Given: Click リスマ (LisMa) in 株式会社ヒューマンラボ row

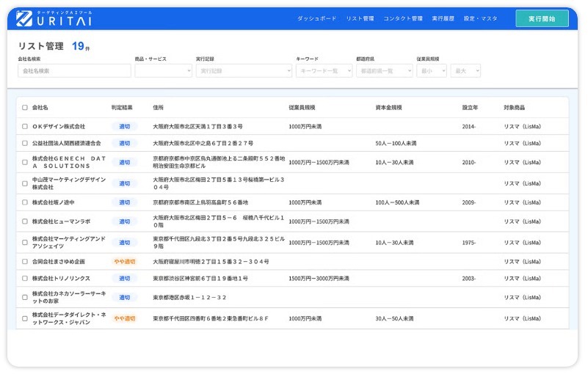Looking at the screenshot, I should point(523,221).
